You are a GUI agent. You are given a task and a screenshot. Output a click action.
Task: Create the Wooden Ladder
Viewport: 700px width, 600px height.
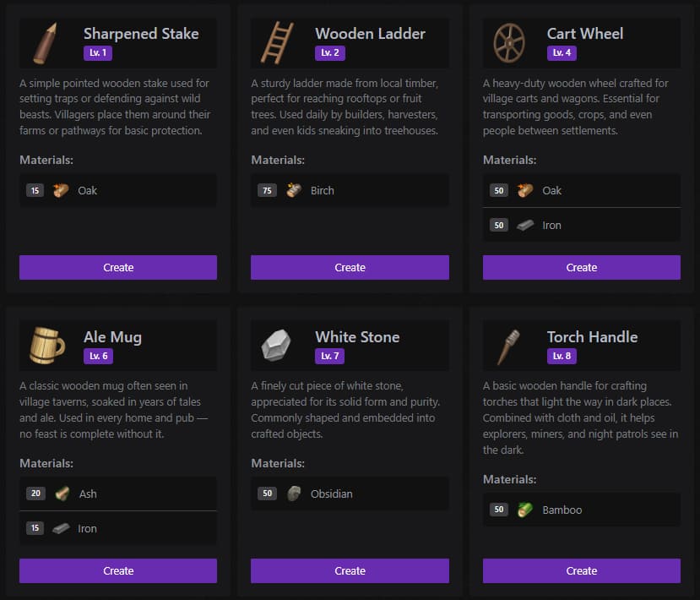point(350,267)
